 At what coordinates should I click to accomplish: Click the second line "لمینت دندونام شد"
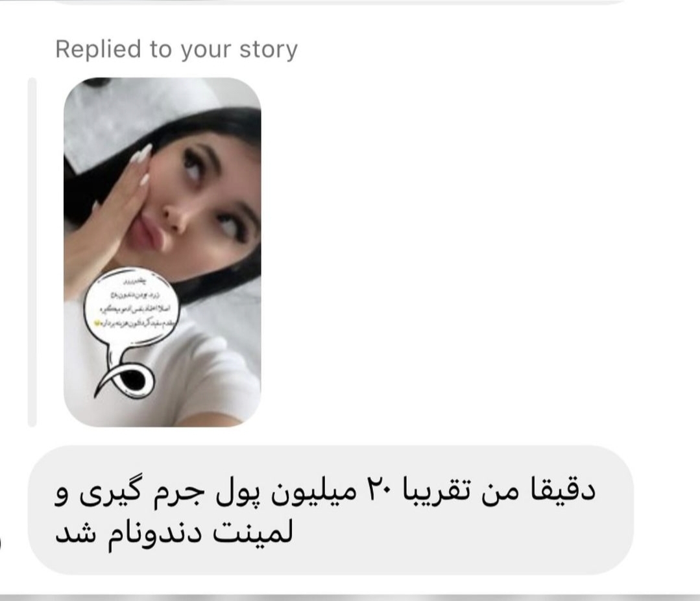click(174, 532)
